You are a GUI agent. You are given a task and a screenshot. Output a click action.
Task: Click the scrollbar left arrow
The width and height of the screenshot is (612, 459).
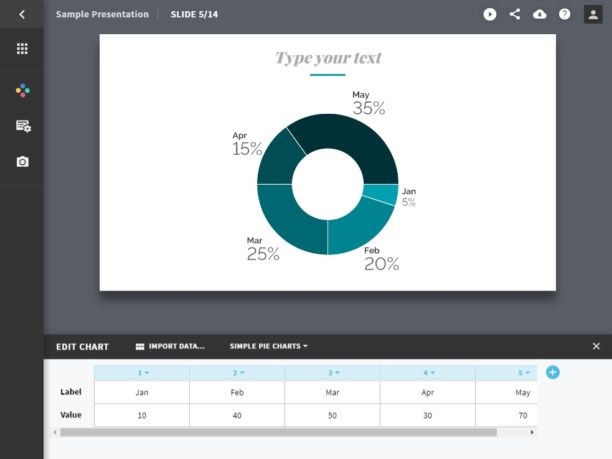pos(55,432)
